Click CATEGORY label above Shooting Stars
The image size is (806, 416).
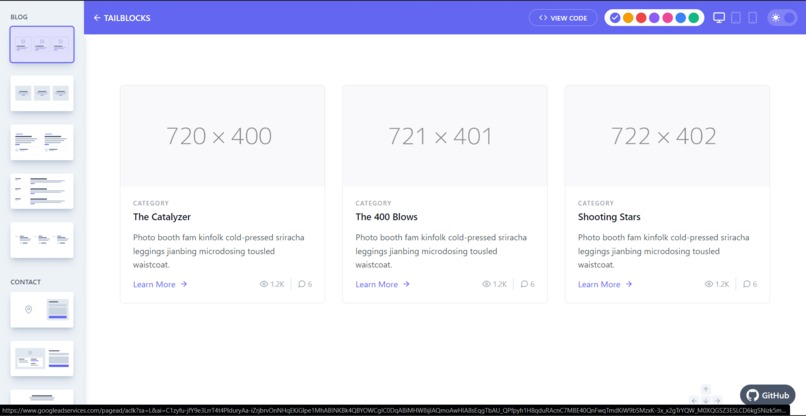pos(596,203)
